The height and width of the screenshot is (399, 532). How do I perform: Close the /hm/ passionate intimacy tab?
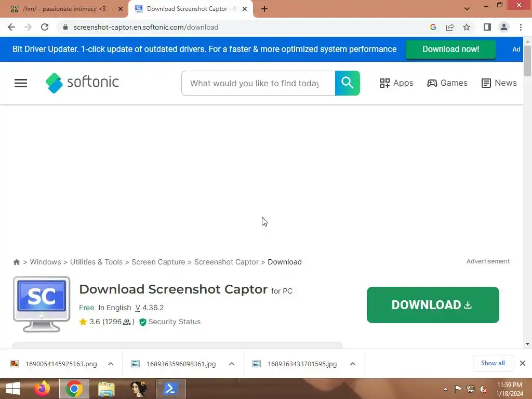pos(121,9)
